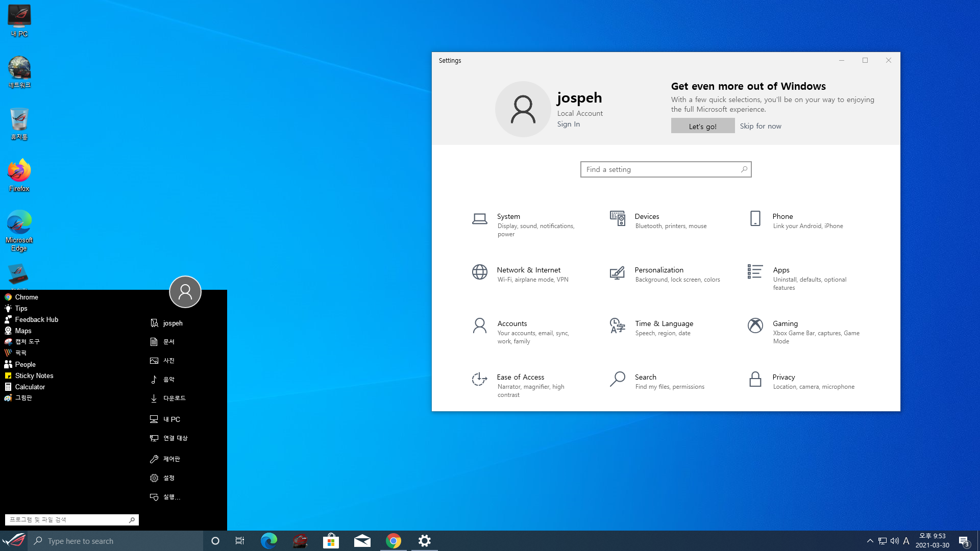The image size is (980, 551).
Task: Open Personalization settings
Action: 658,270
